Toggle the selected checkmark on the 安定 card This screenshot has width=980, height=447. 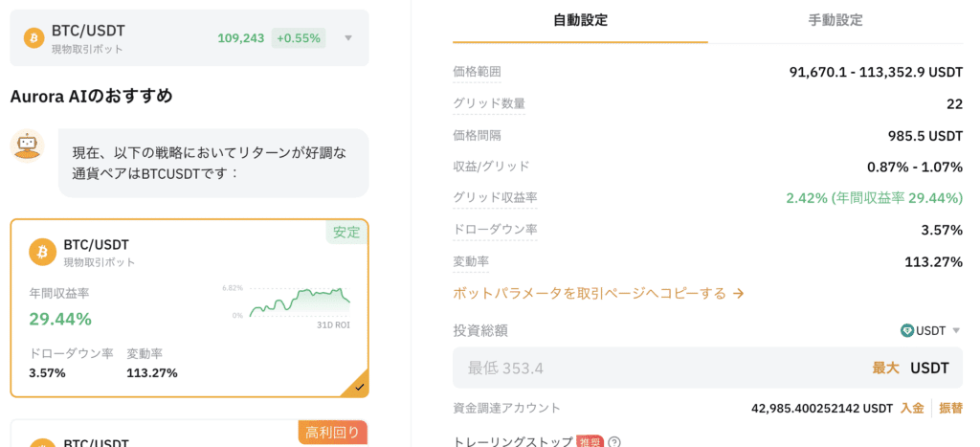358,387
